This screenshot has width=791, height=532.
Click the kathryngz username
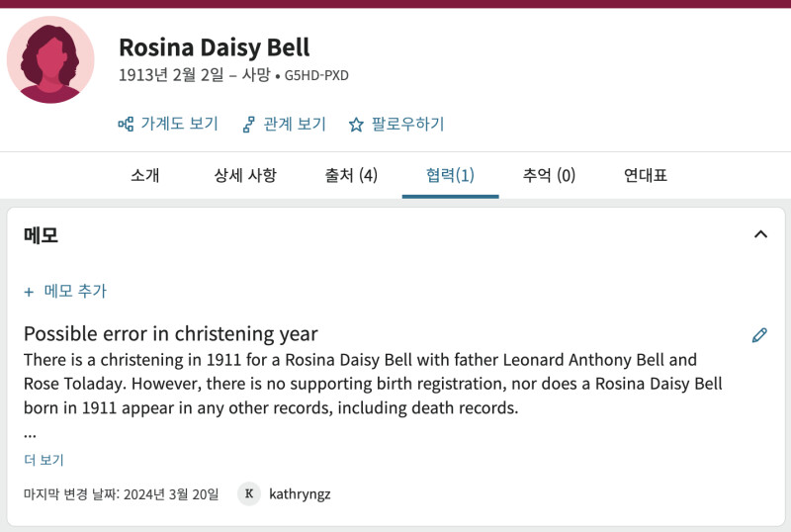click(x=300, y=494)
